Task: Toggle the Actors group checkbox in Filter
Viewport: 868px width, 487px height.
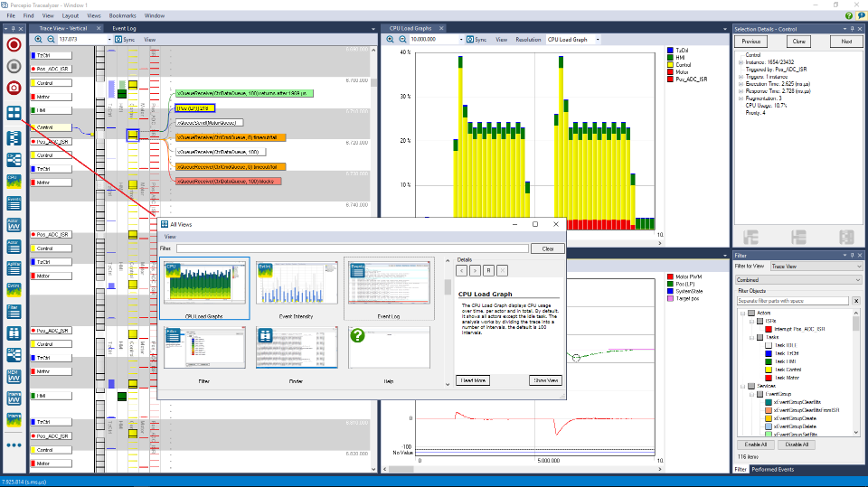Action: click(751, 314)
